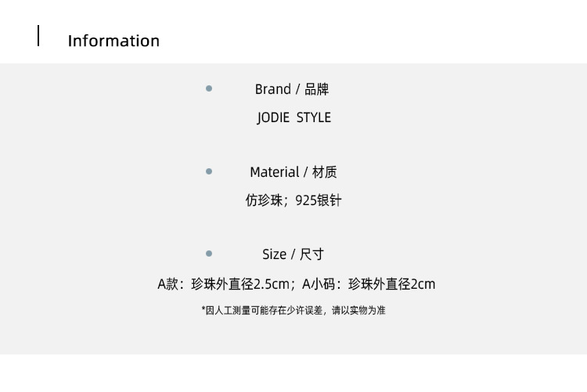Click the 品牌 label text
The width and height of the screenshot is (587, 392).
pyautogui.click(x=318, y=89)
